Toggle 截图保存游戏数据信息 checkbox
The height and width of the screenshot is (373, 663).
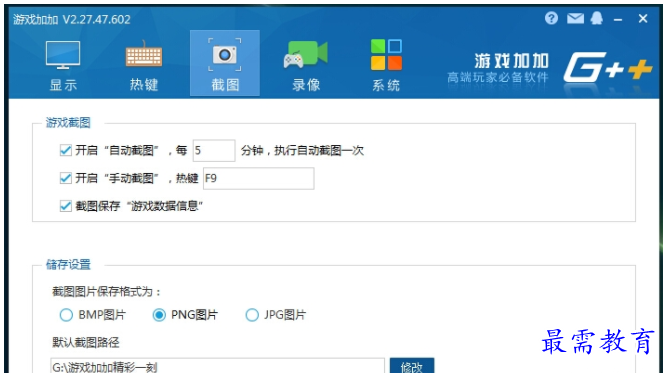point(66,206)
